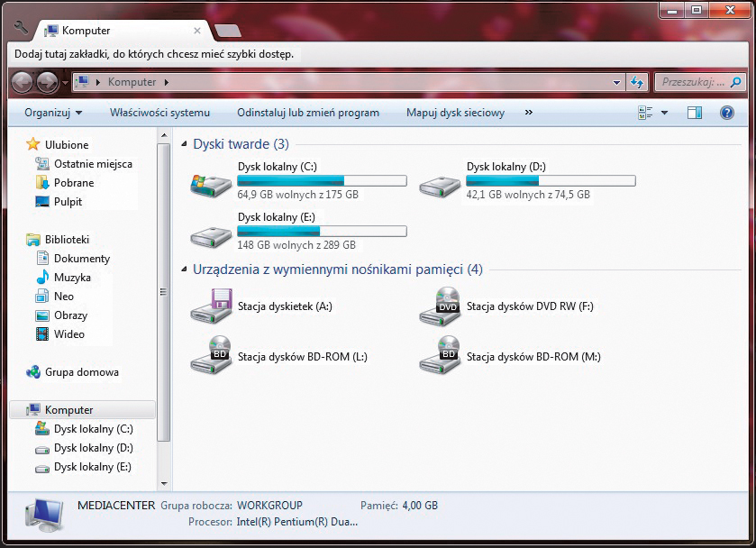Click the refresh button by address bar
The height and width of the screenshot is (548, 756).
(x=636, y=82)
